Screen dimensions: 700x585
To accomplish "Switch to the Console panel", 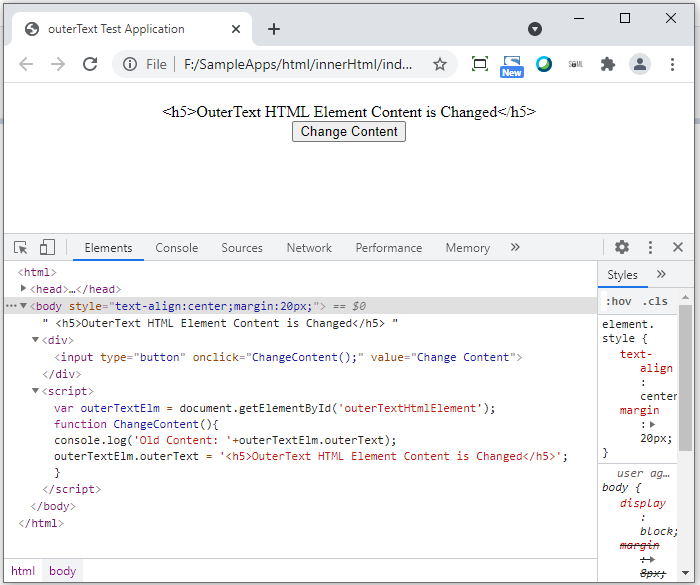I will click(x=176, y=248).
